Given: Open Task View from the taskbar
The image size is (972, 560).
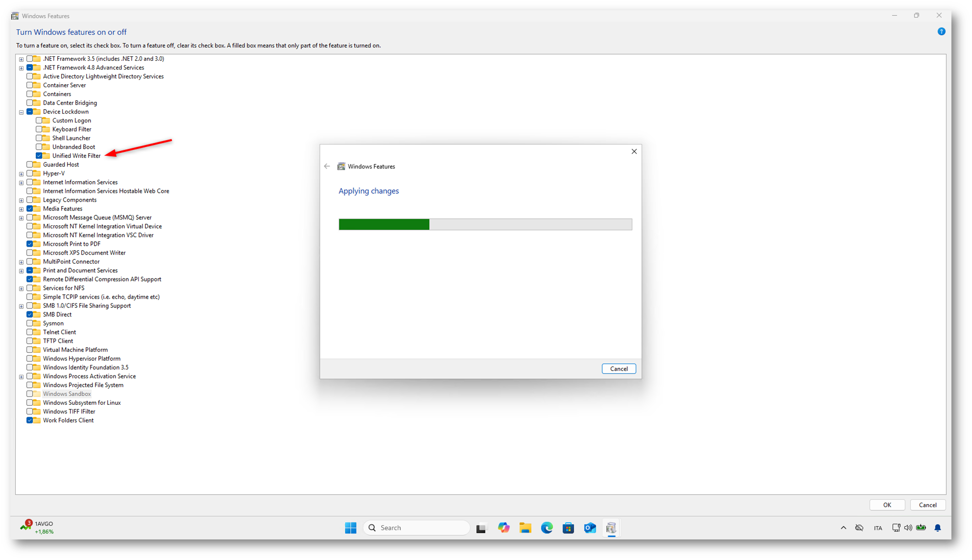Looking at the screenshot, I should pos(481,528).
